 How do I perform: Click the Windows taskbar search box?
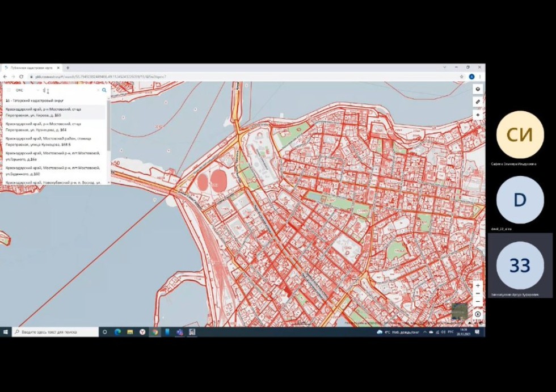pos(55,332)
